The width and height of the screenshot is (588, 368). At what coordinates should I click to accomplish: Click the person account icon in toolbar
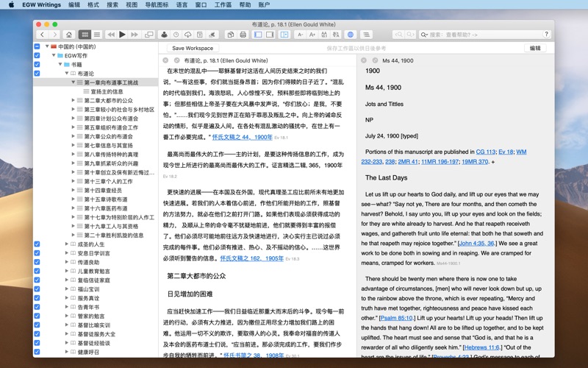(x=164, y=35)
